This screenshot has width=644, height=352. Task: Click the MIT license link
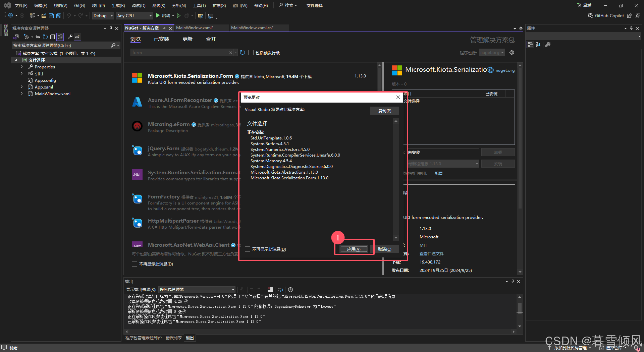coord(423,245)
